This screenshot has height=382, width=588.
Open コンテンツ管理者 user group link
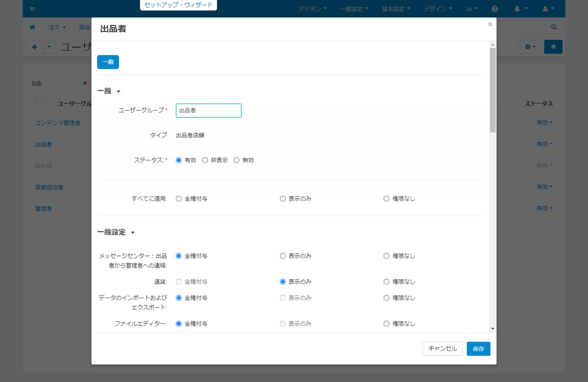pyautogui.click(x=58, y=123)
